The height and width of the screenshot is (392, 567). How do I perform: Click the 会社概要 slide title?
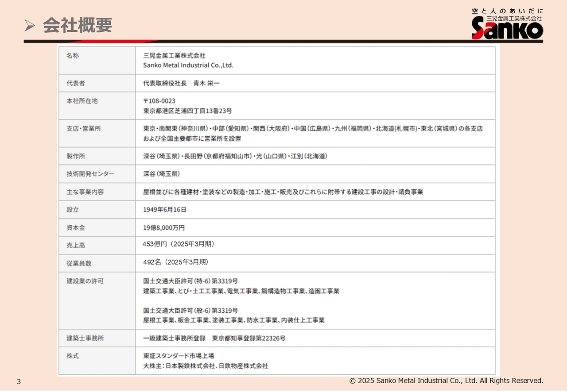pos(77,26)
